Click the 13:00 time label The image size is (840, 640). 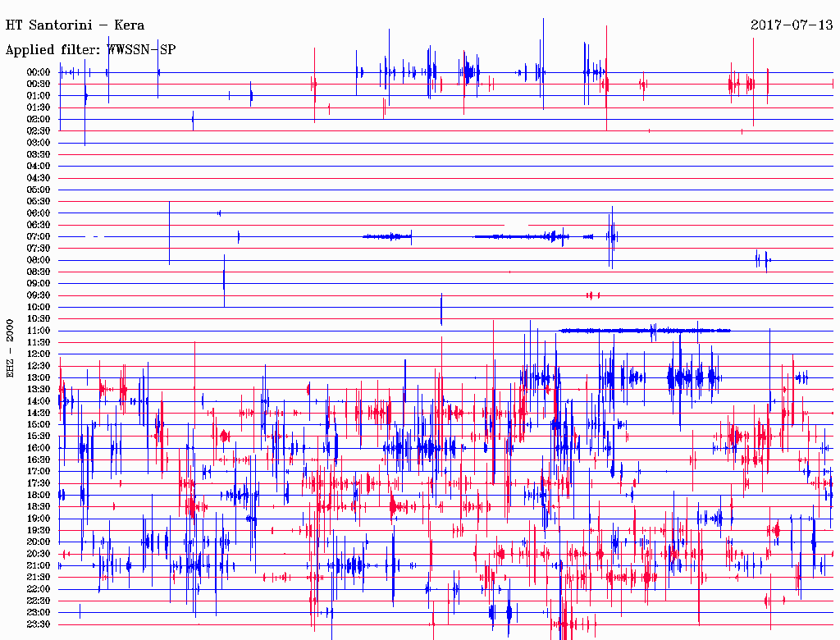pyautogui.click(x=38, y=378)
